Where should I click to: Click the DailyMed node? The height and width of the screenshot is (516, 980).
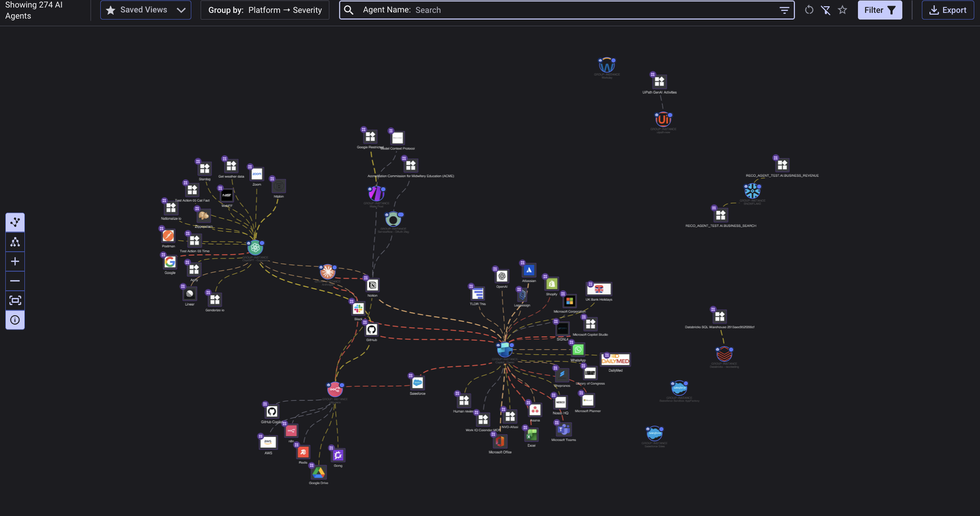tap(616, 360)
